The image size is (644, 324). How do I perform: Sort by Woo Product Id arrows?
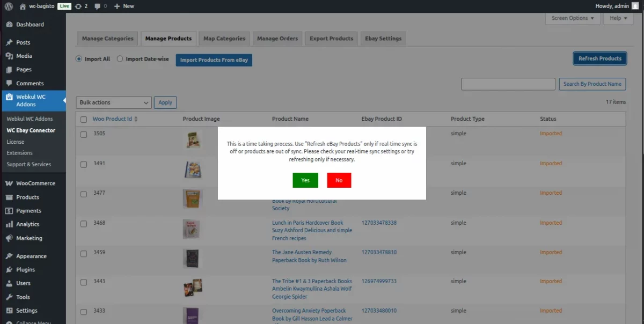tap(136, 119)
